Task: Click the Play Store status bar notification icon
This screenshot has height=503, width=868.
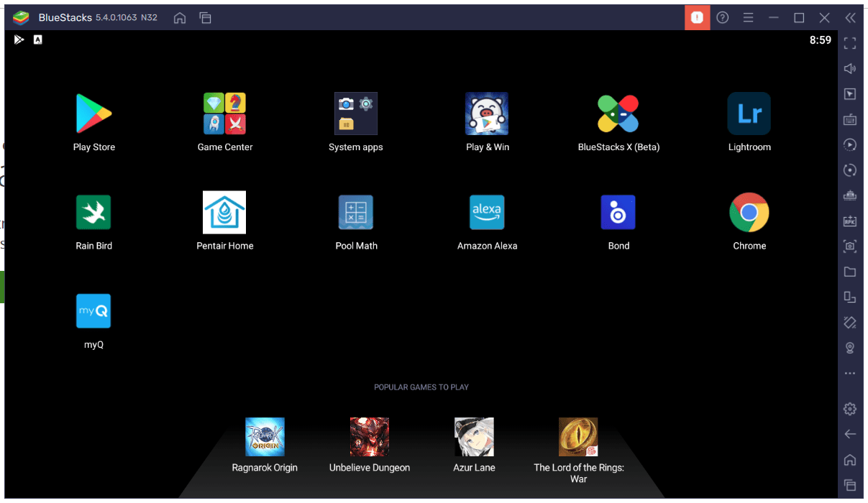Action: point(19,40)
